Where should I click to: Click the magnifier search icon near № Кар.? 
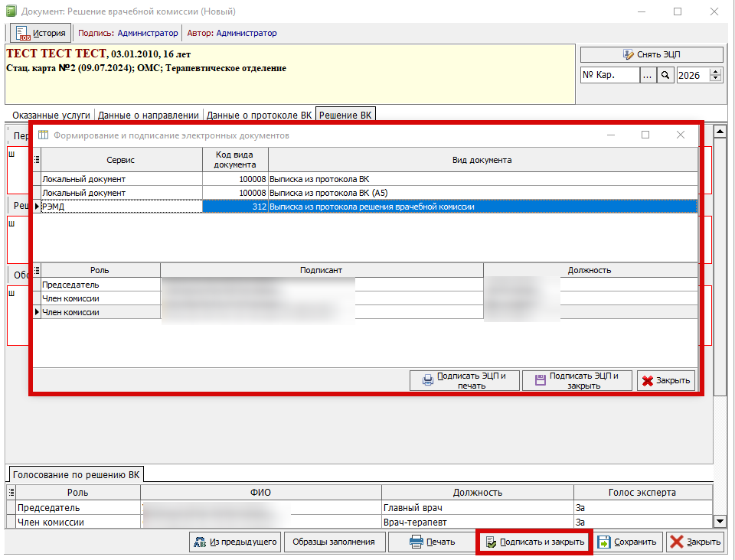click(665, 75)
